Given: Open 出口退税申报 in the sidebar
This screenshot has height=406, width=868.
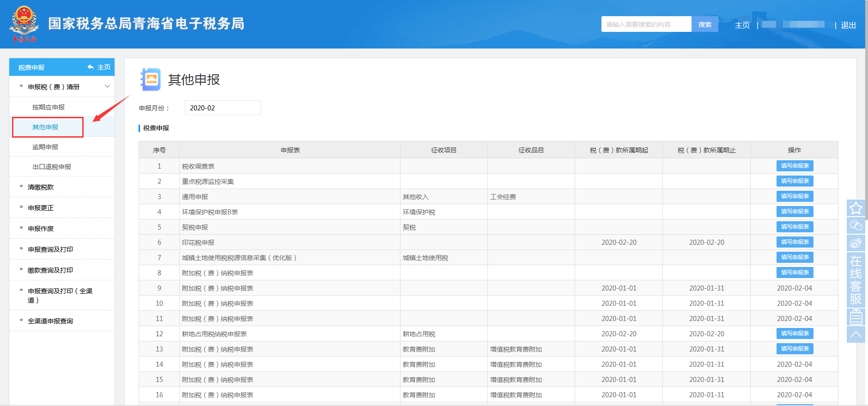Looking at the screenshot, I should tap(52, 167).
